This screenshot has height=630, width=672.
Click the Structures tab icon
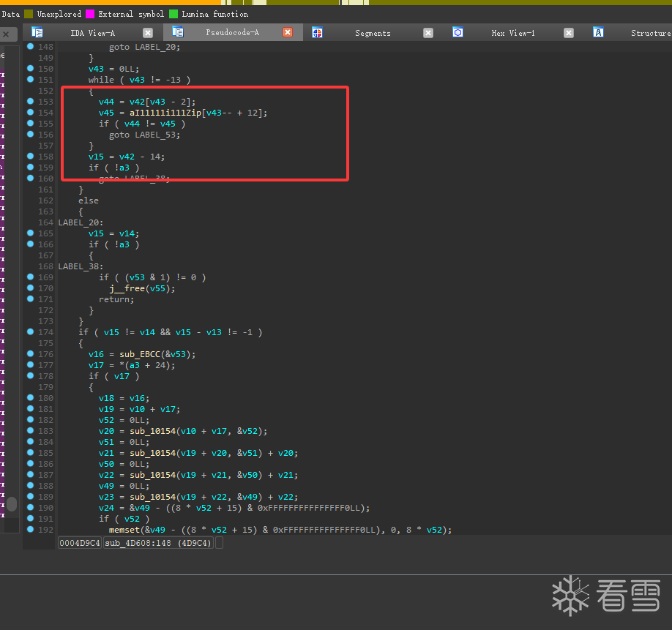coord(598,32)
